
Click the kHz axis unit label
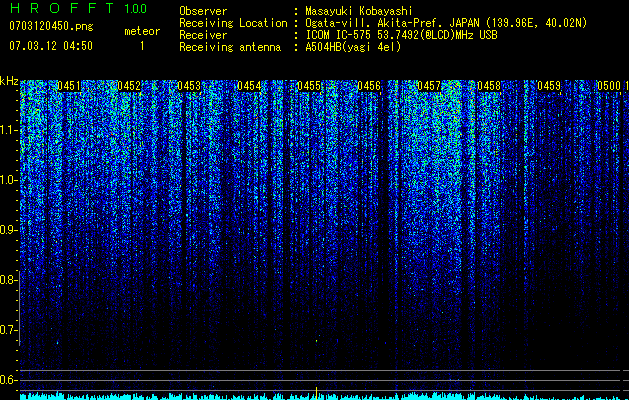(x=9, y=81)
